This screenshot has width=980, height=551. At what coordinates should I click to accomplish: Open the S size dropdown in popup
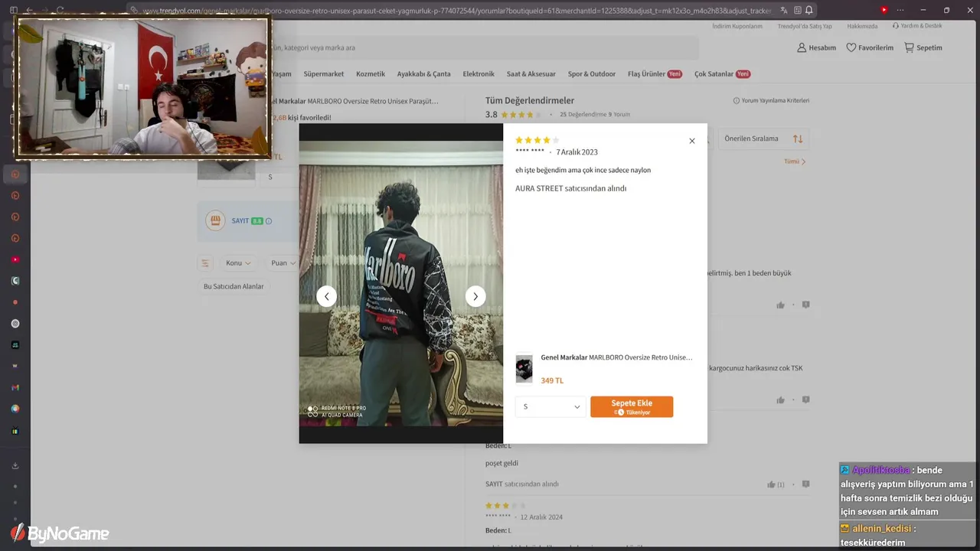[x=550, y=406]
